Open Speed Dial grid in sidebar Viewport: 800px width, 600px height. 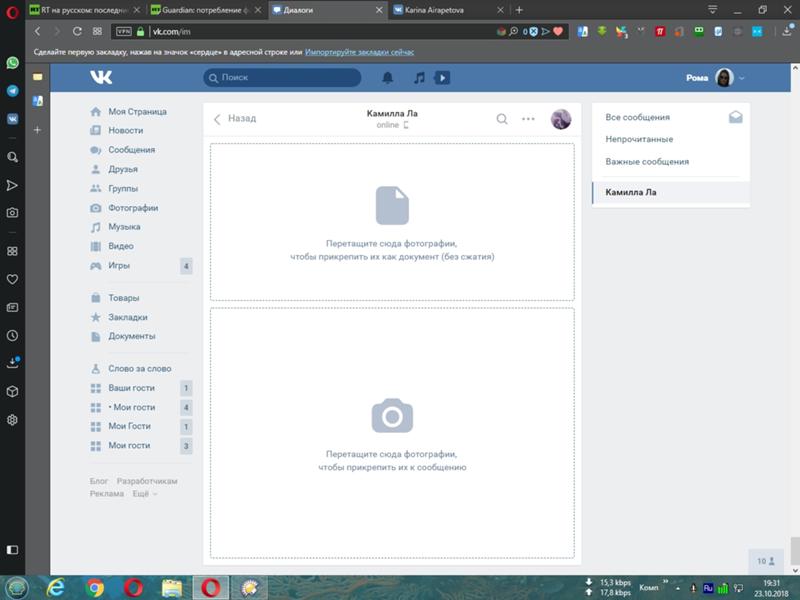(x=12, y=251)
